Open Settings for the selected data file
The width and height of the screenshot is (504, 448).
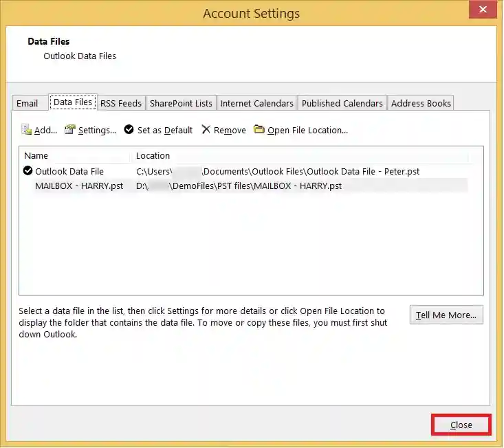[x=90, y=130]
